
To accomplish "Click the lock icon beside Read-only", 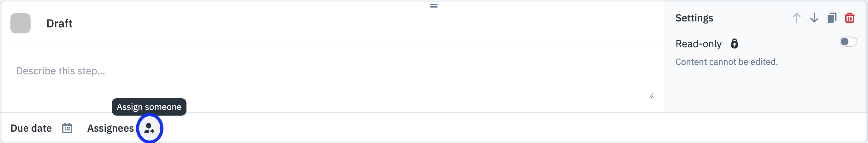I will pyautogui.click(x=734, y=44).
